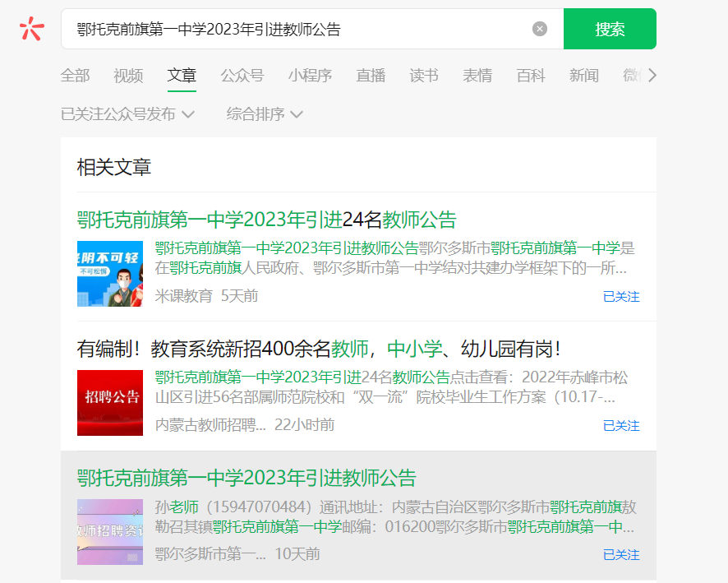The image size is (728, 583).
Task: Click the 22小时前 timestamp
Action: [x=304, y=425]
